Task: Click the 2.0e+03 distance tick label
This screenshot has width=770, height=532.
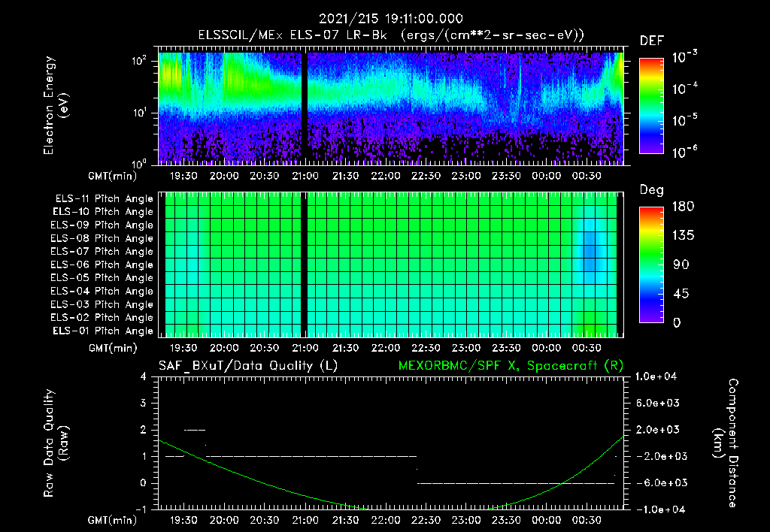Action: tap(657, 429)
